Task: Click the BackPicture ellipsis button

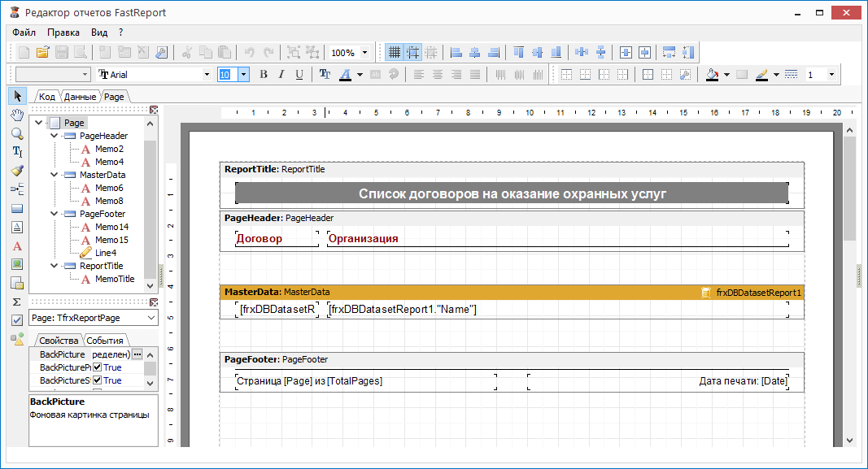Action: [x=137, y=354]
